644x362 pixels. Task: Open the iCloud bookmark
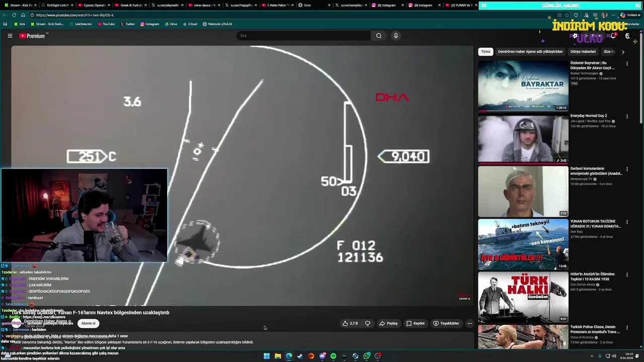click(190, 24)
